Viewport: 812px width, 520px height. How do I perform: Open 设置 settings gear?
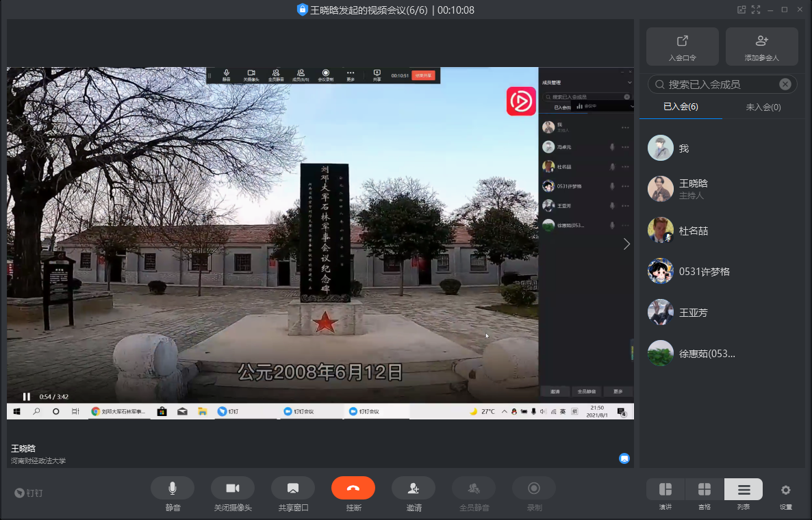(x=785, y=490)
